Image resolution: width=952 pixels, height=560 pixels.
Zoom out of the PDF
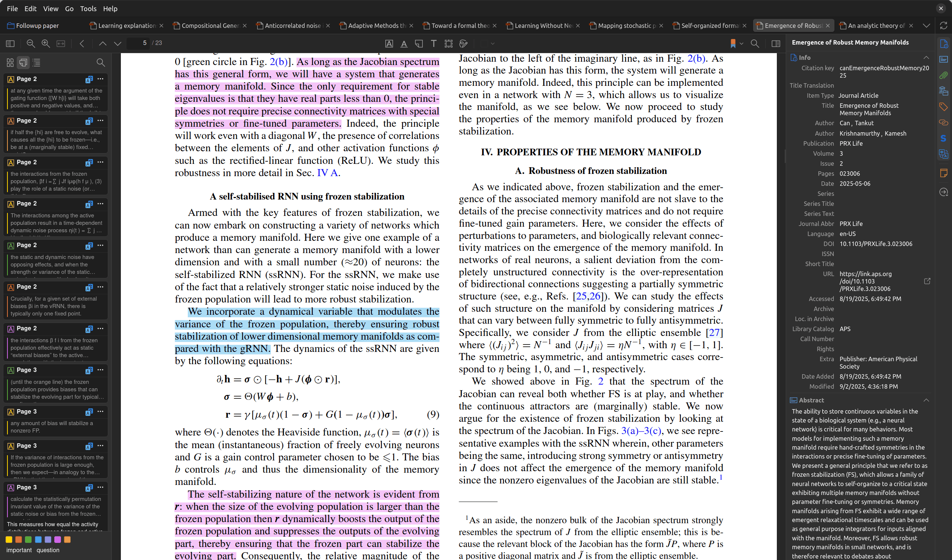click(30, 43)
